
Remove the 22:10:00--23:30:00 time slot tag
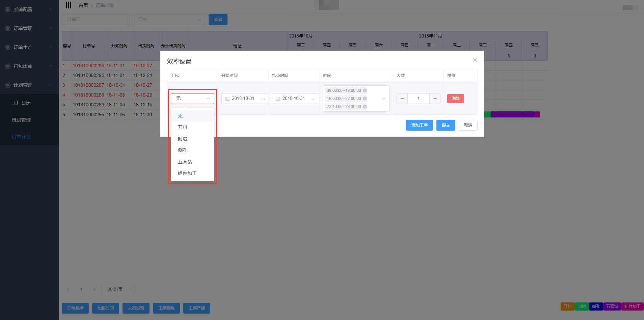pos(365,107)
